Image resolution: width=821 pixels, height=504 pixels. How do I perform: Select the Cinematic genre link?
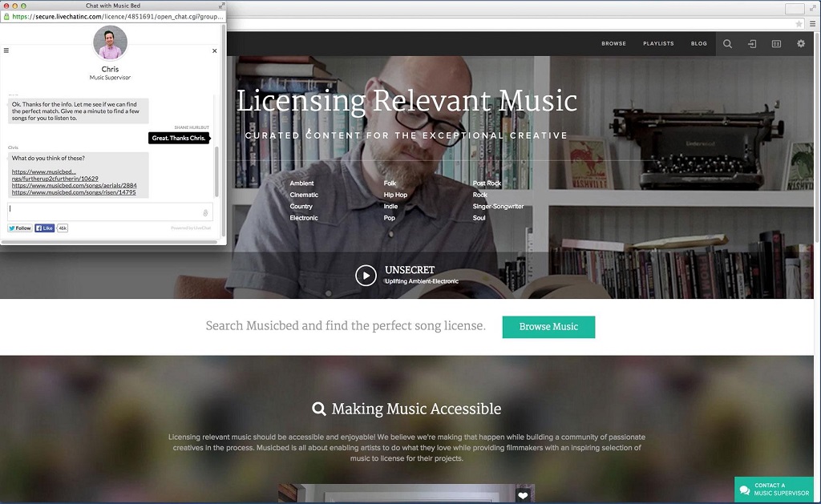click(x=304, y=195)
